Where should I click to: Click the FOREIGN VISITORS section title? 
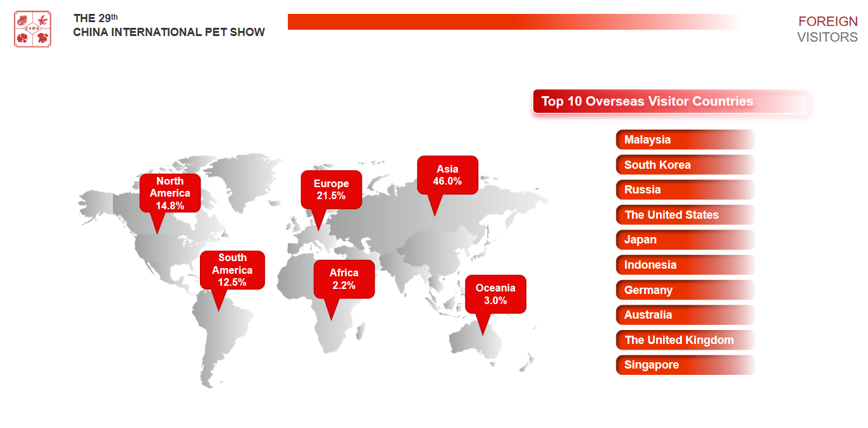pyautogui.click(x=828, y=29)
